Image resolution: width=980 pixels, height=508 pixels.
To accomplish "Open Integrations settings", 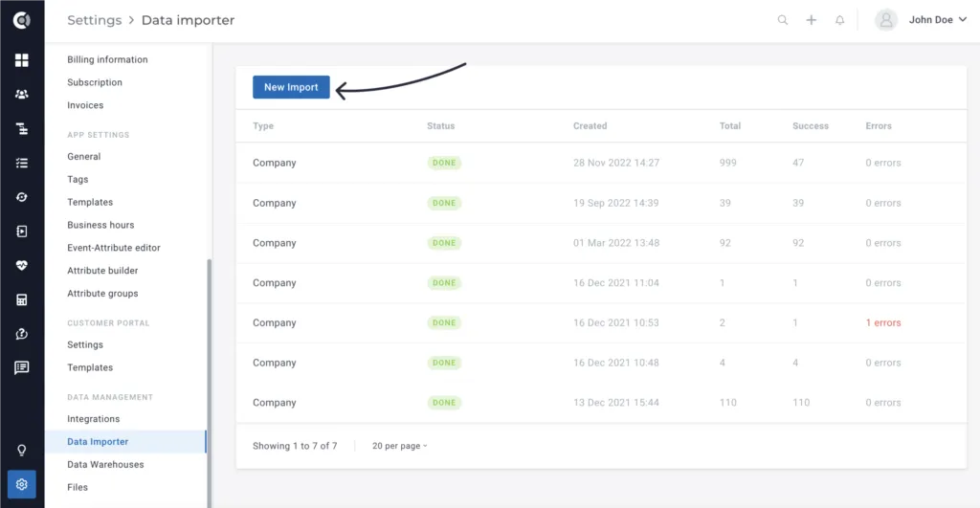I will coord(94,419).
